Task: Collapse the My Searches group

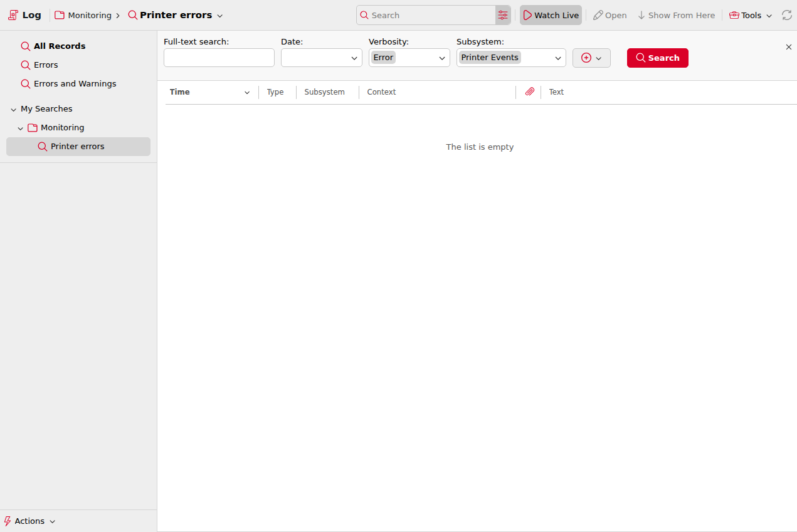Action: tap(14, 109)
